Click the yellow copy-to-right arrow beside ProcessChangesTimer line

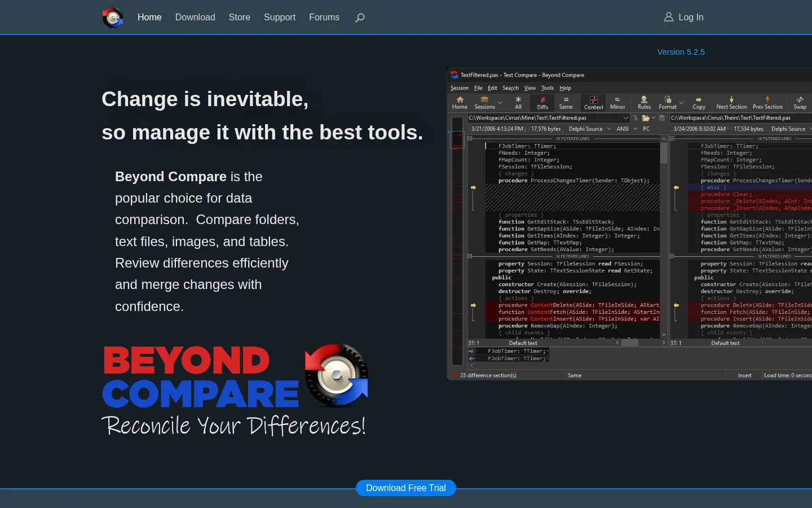tap(473, 187)
